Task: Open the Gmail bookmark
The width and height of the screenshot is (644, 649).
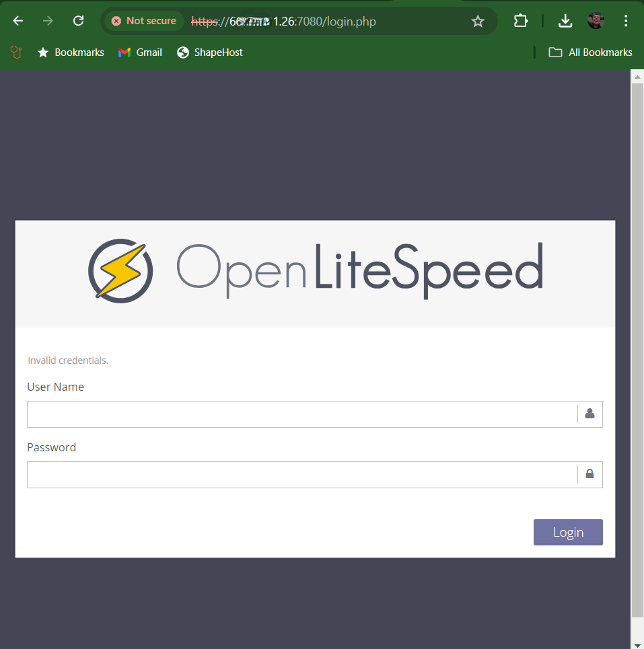Action: pos(140,52)
